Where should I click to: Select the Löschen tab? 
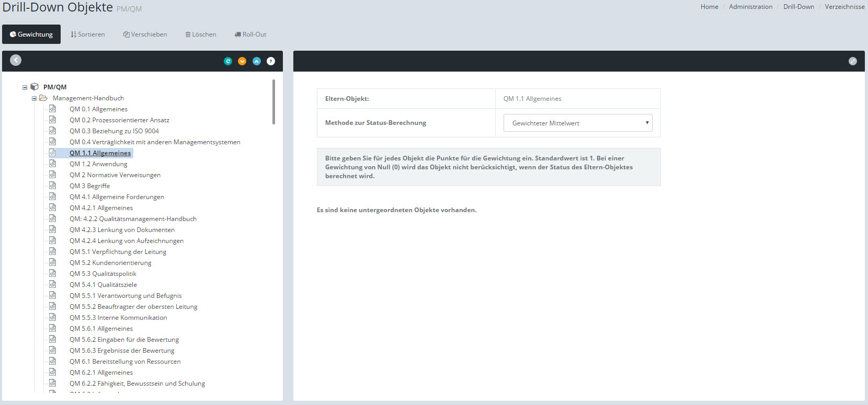click(x=201, y=34)
